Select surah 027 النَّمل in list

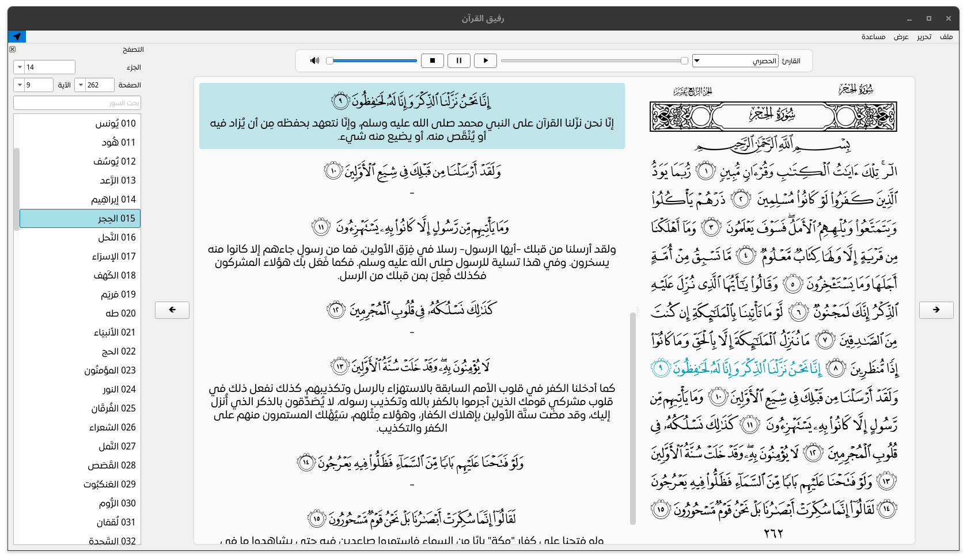click(x=80, y=446)
